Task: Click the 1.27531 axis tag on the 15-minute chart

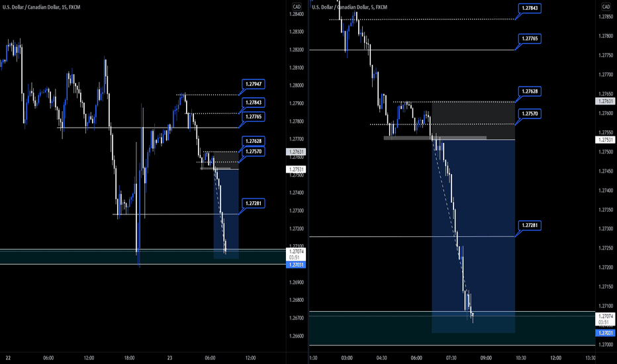Action: click(296, 169)
